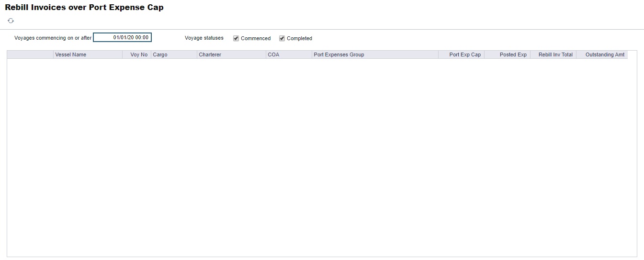Click the COA column header

(x=289, y=55)
